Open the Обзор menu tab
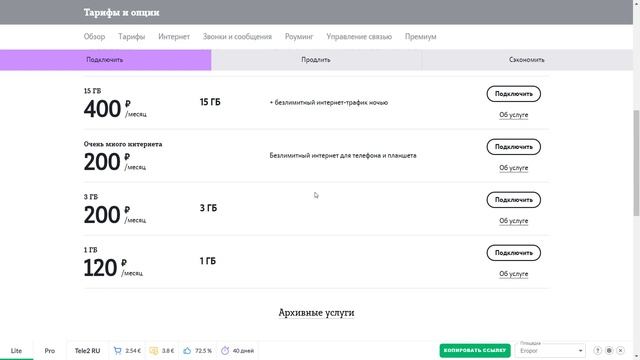This screenshot has height=360, width=640. pos(94,37)
